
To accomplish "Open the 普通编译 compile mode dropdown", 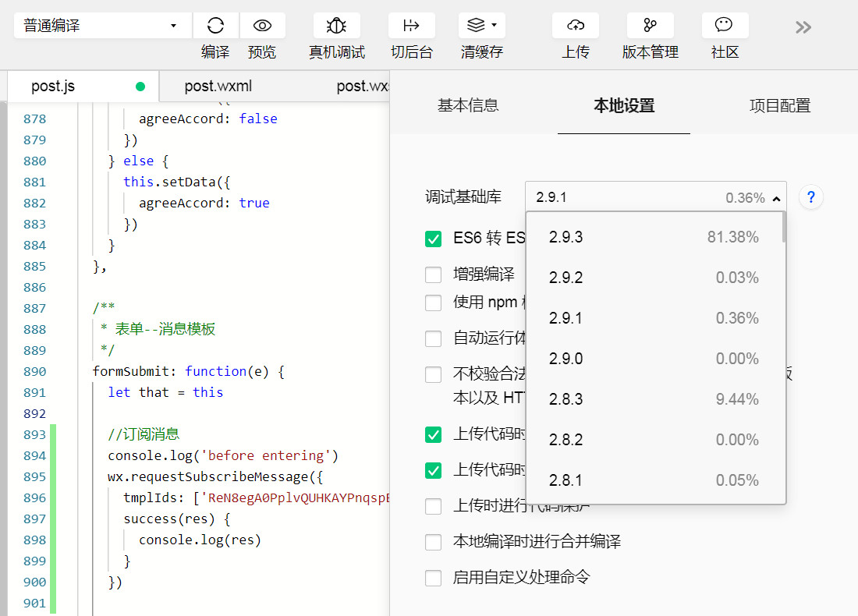I will click(102, 26).
